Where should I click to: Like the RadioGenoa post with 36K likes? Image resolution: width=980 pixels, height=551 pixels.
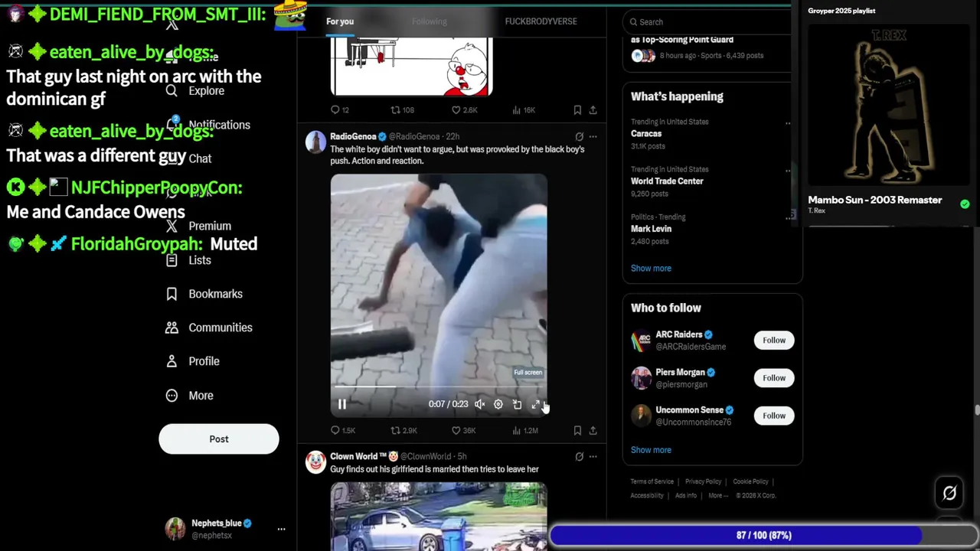tap(463, 431)
